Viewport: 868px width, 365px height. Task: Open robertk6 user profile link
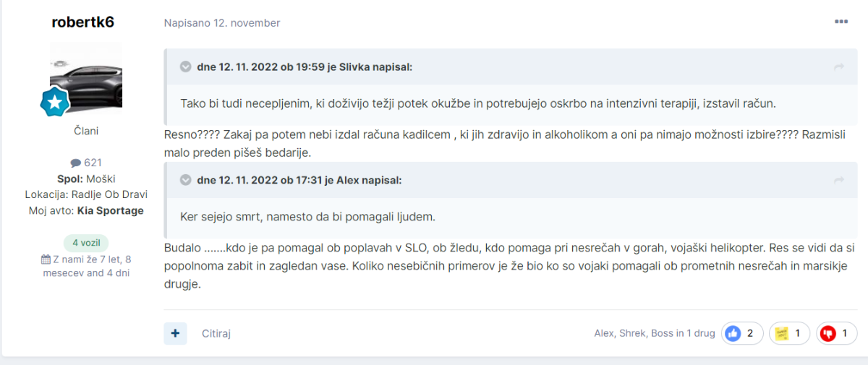(83, 22)
